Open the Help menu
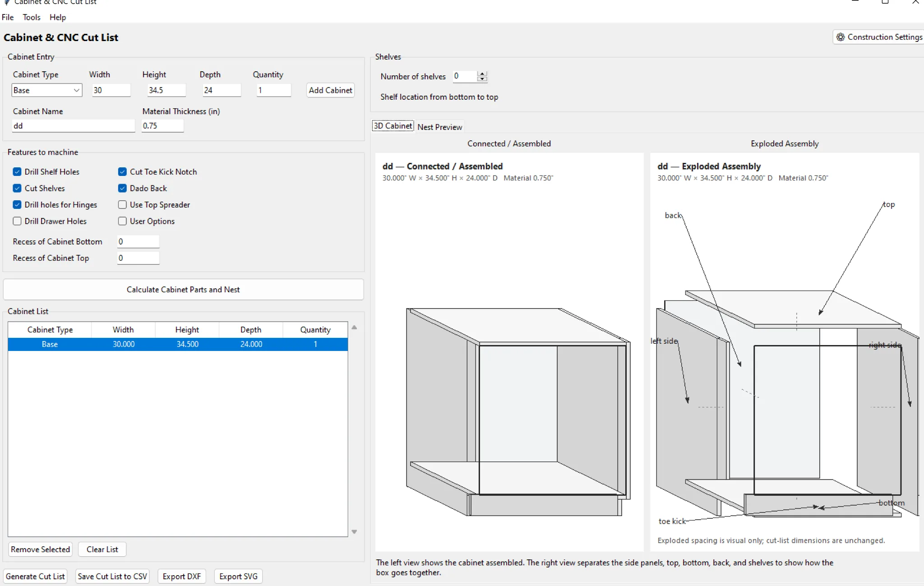This screenshot has width=924, height=586. coord(58,17)
